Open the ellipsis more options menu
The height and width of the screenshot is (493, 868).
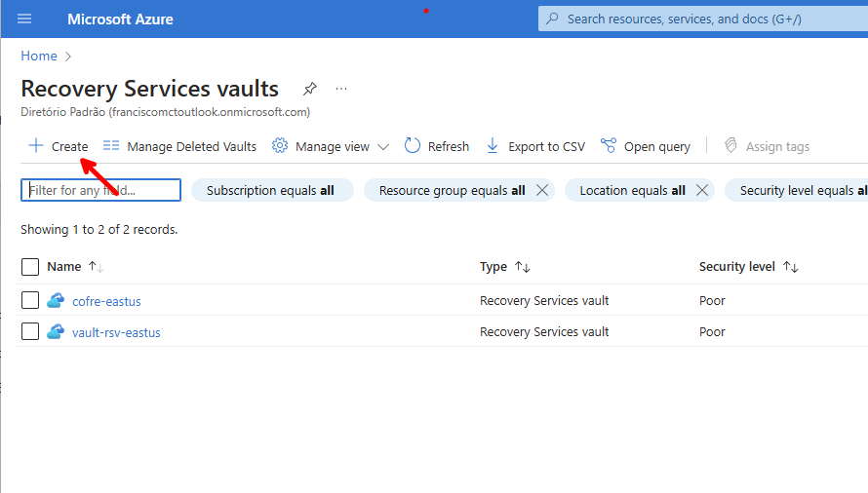[341, 89]
